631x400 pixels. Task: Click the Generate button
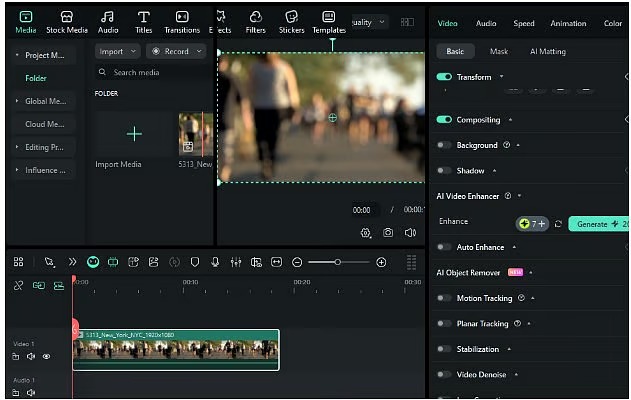click(x=598, y=224)
